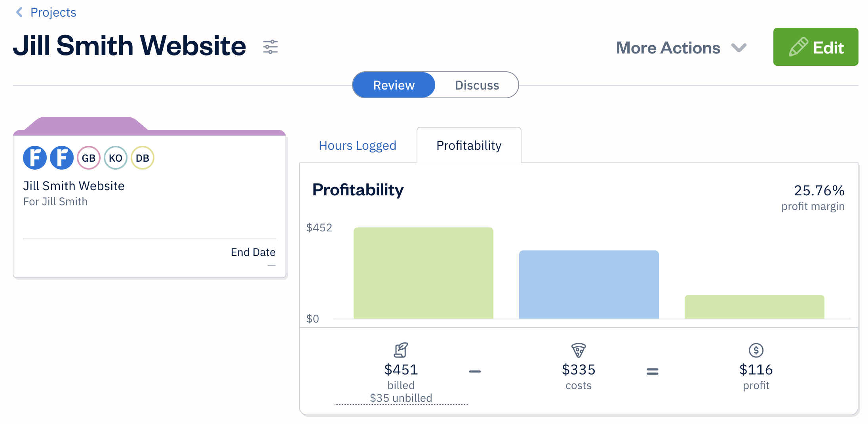The image size is (868, 424).
Task: Click the green billed bar
Action: pos(423,273)
